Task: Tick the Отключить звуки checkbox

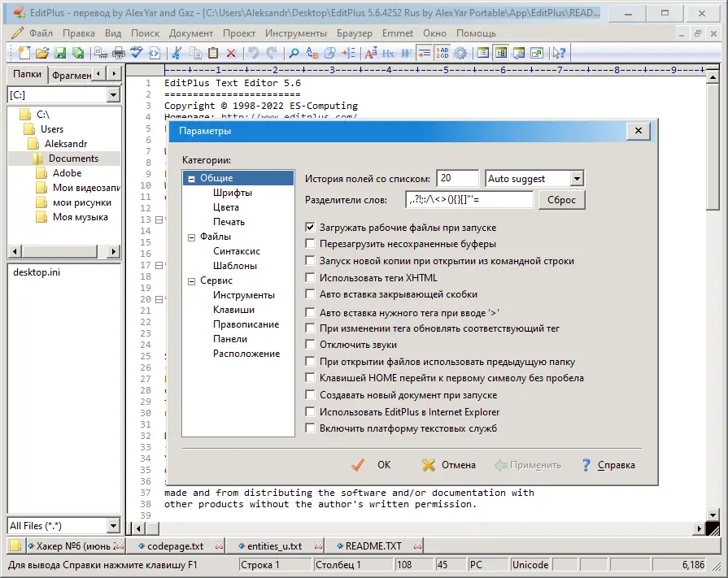Action: [310, 344]
